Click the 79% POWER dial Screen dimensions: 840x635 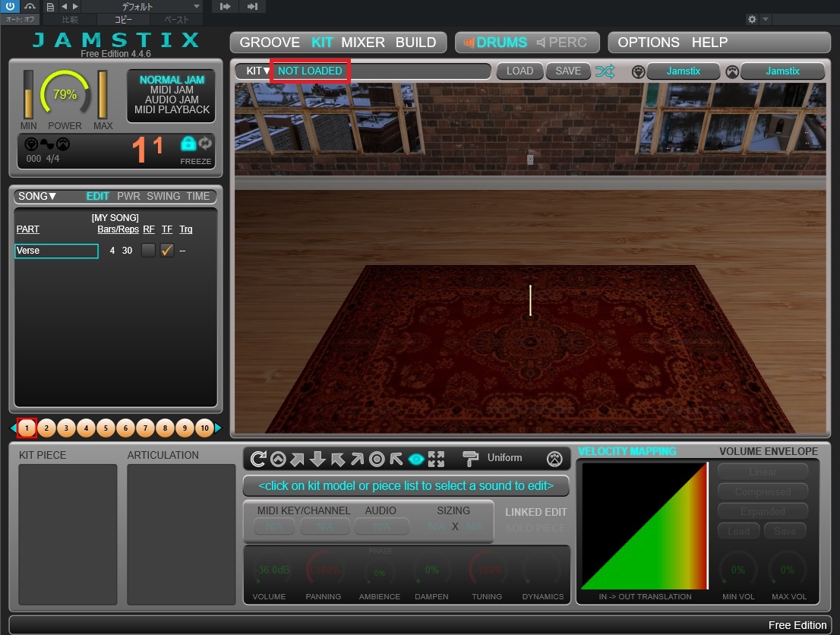click(x=65, y=95)
